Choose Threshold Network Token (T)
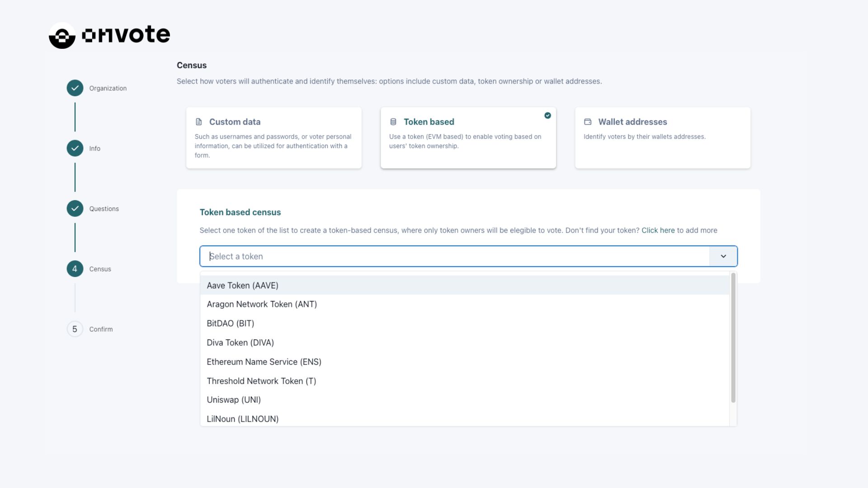The image size is (868, 488). coord(465,381)
